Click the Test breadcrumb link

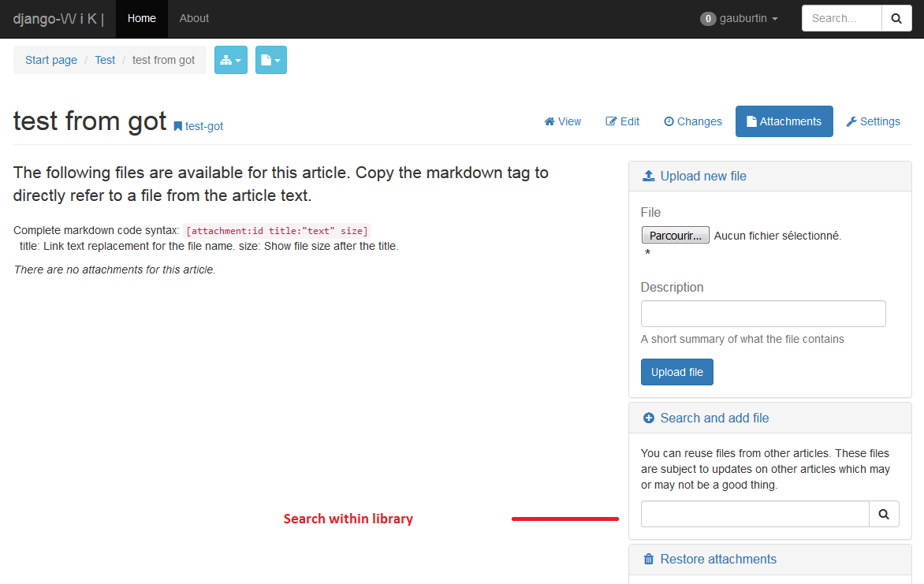click(105, 60)
